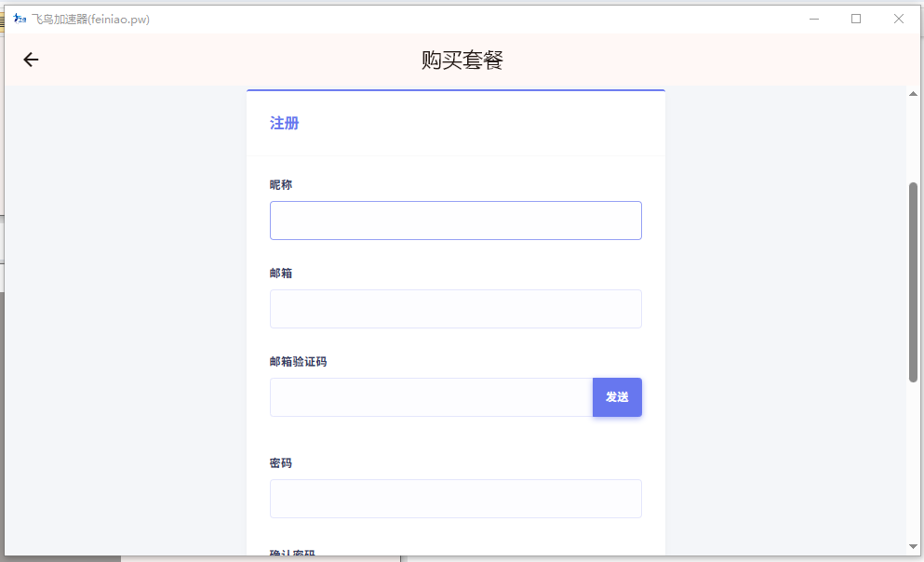Click the 昵称 field label
The image size is (924, 562).
[x=281, y=185]
